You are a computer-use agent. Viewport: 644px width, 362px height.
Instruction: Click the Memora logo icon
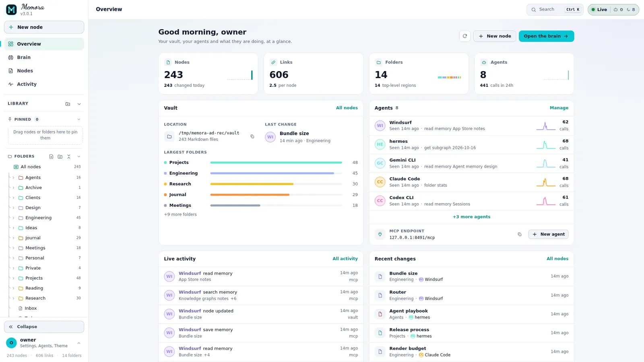coord(11,9)
